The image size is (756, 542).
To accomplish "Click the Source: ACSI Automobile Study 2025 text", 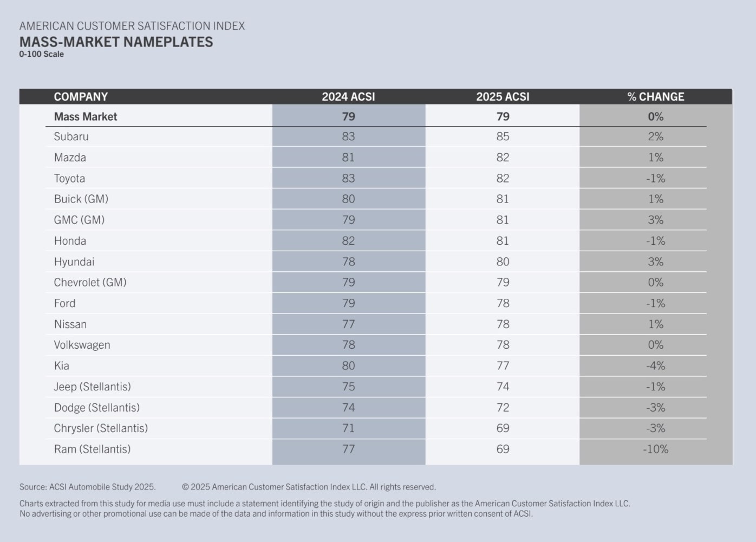I will coord(87,487).
